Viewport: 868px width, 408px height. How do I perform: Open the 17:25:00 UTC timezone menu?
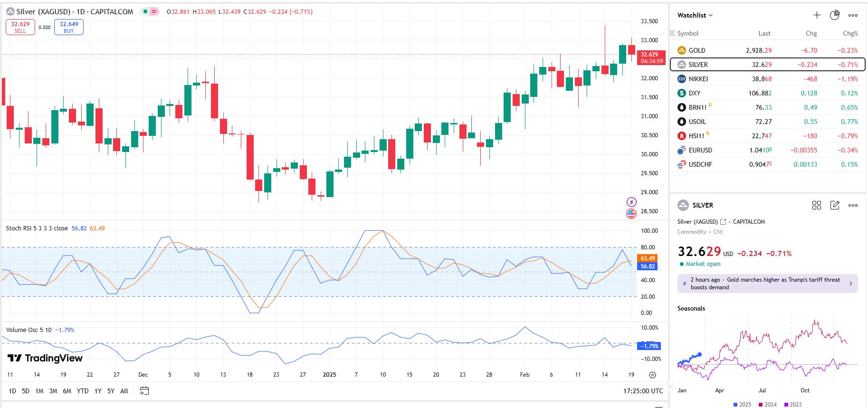pos(643,391)
